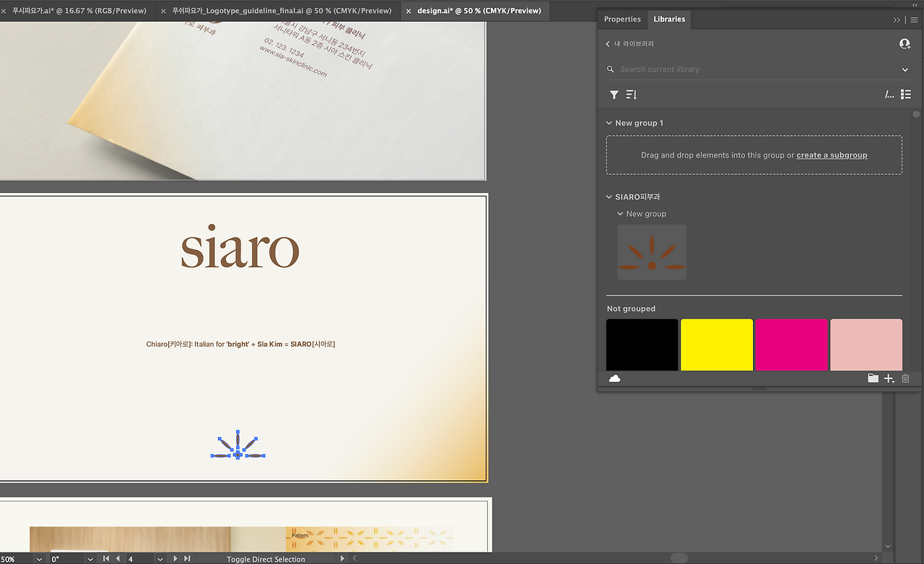Expand the search options dropdown chevron

pyautogui.click(x=905, y=69)
